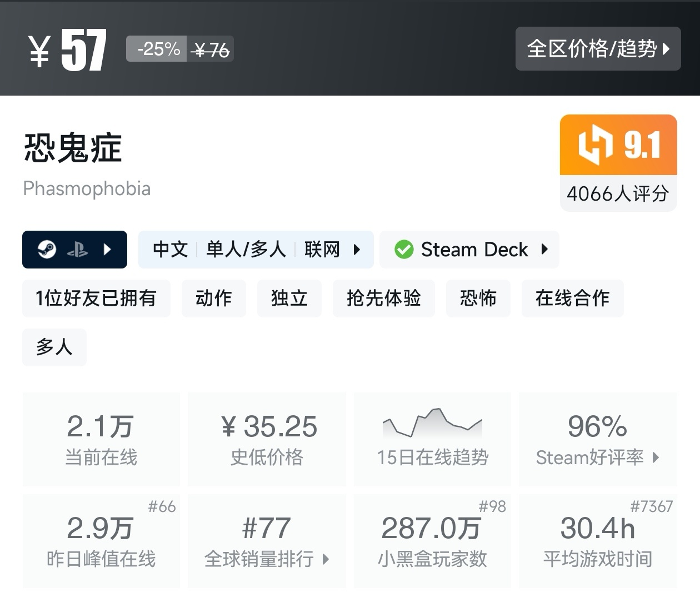
Task: Tap the 1位好友已拥有 friends tag
Action: 96,299
